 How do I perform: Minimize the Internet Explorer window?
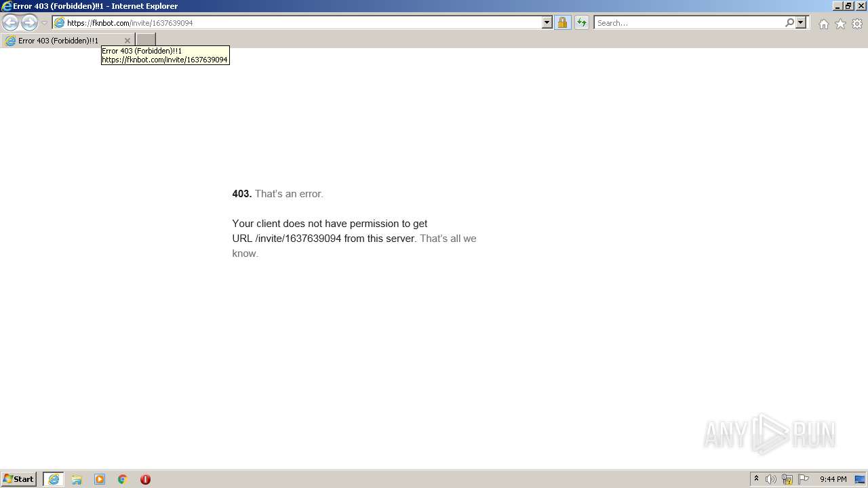tap(837, 6)
